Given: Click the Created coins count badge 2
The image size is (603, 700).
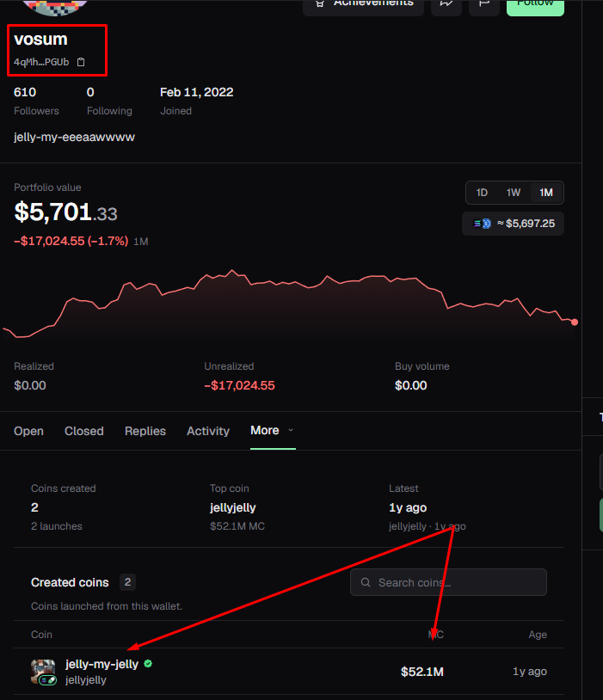Looking at the screenshot, I should coord(128,582).
